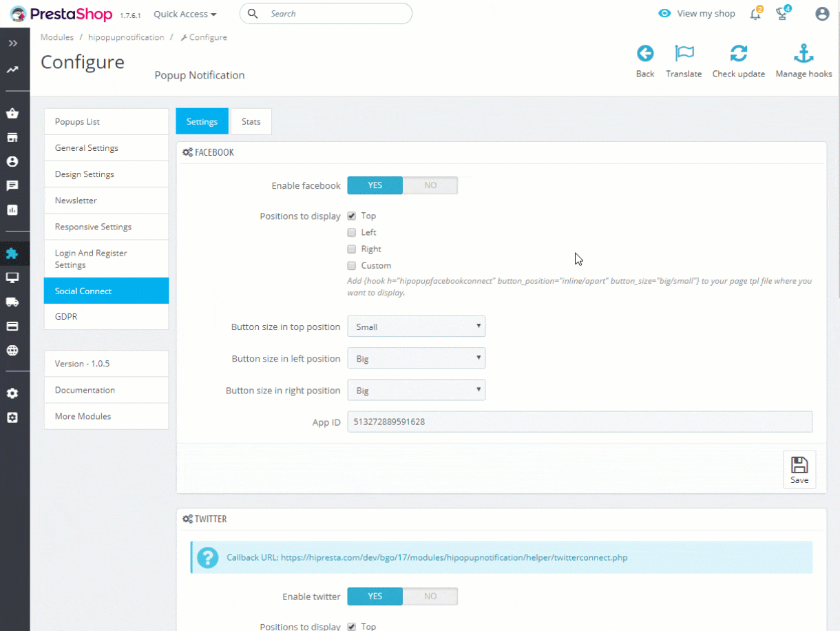840x631 pixels.
Task: Open Catalog store sidebar icon
Action: [12, 138]
